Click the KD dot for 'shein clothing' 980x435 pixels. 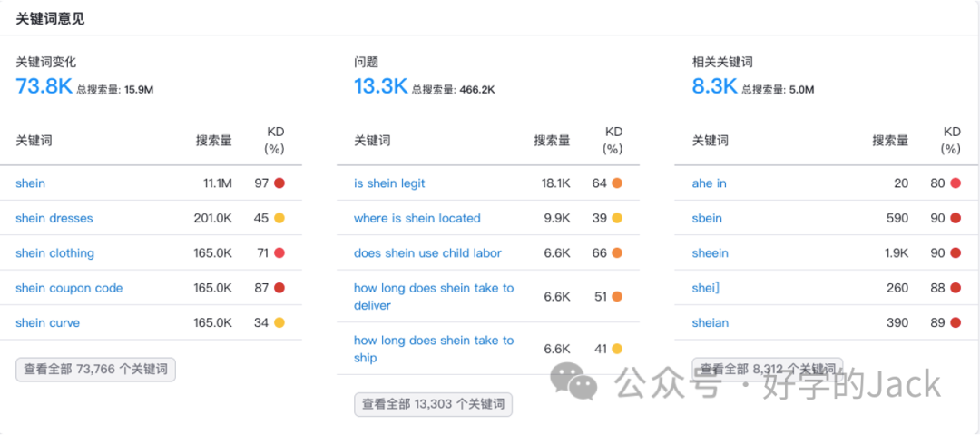coord(279,253)
